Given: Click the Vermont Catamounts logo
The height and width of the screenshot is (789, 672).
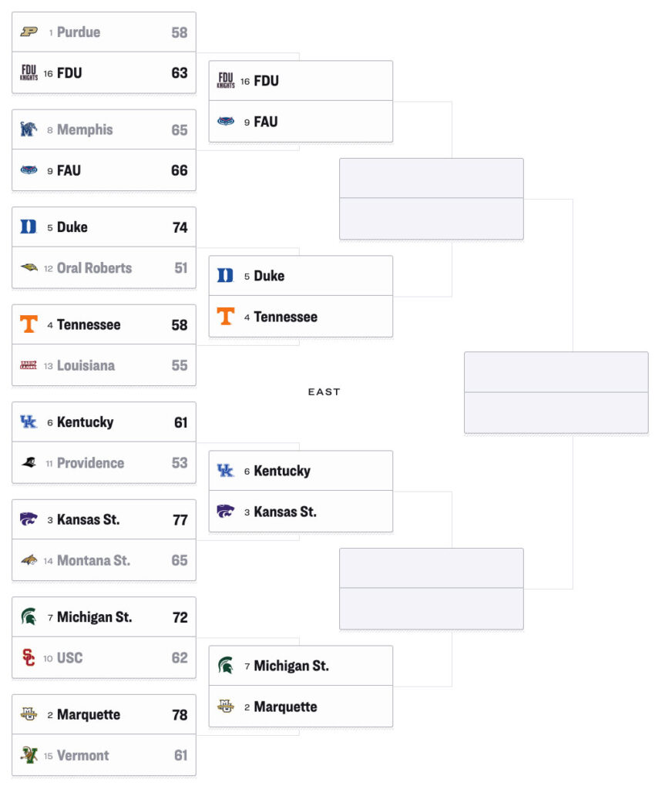Looking at the screenshot, I should [x=29, y=755].
